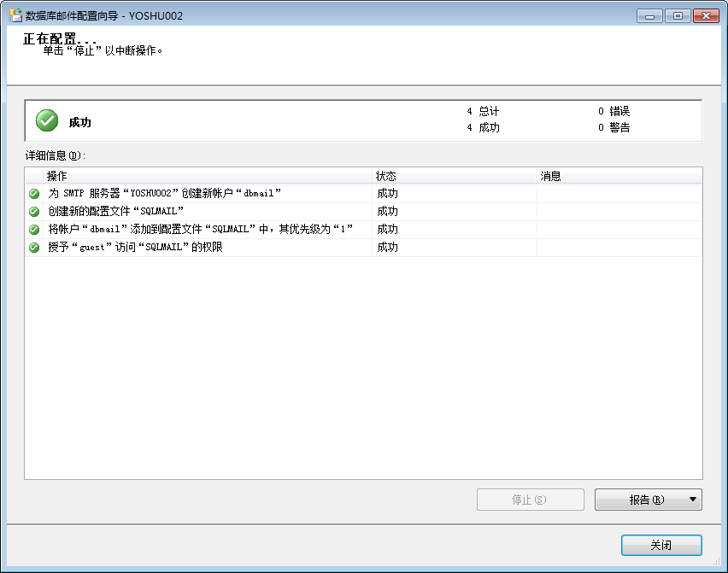The height and width of the screenshot is (573, 728).
Task: Click the disabled 停止(S) button
Action: click(531, 500)
